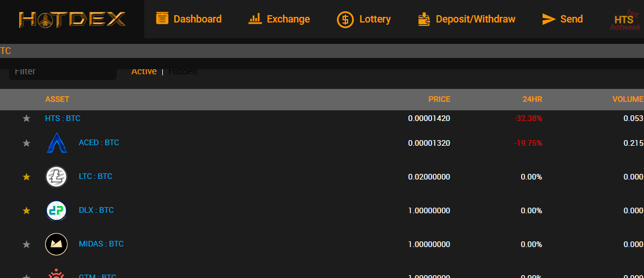Click the DLX row price 1.00000000
The width and height of the screenshot is (644, 278).
click(429, 210)
